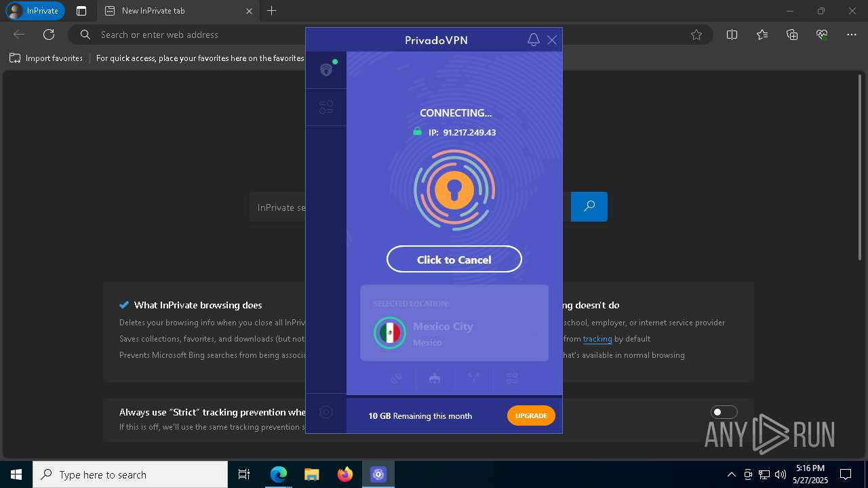Open Task View on the taskbar
The height and width of the screenshot is (488, 868).
click(244, 474)
